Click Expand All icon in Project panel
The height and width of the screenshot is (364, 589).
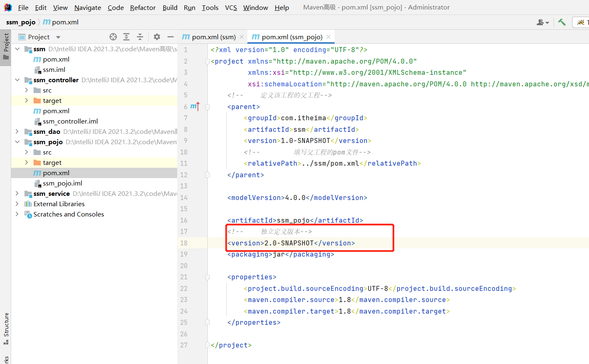[x=126, y=37]
